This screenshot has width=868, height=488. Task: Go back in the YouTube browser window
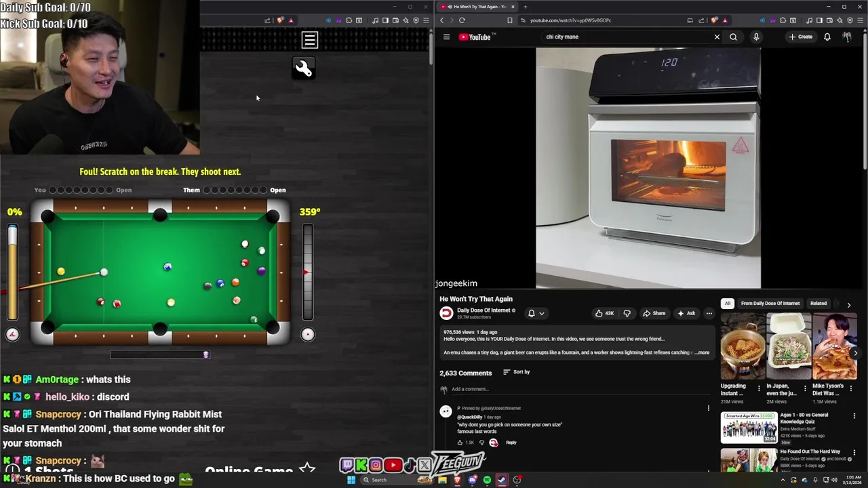click(x=442, y=20)
